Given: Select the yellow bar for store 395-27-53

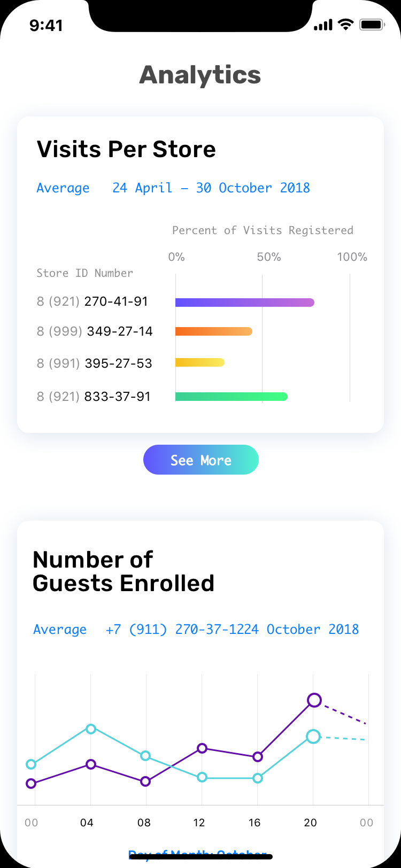Looking at the screenshot, I should [x=200, y=362].
